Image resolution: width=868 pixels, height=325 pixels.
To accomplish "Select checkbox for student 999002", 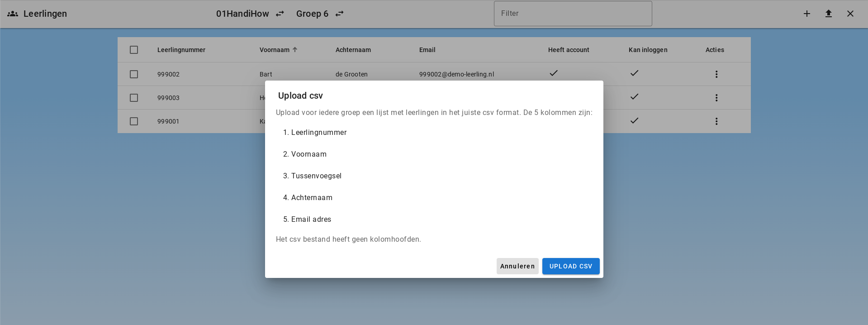I will (134, 74).
